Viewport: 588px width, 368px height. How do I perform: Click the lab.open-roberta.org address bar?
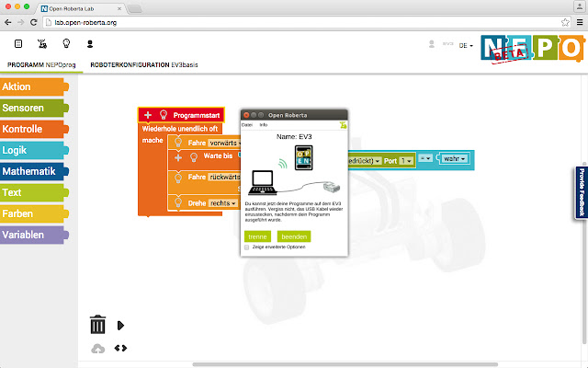307,22
